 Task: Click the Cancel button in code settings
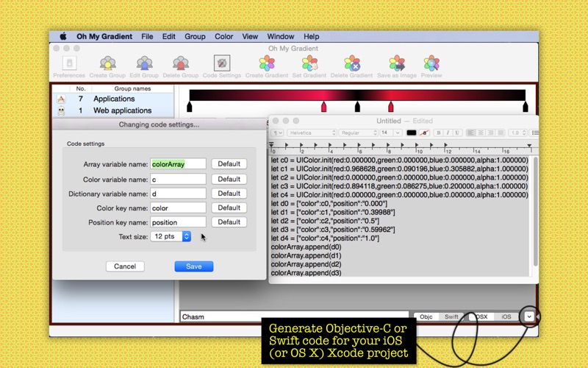point(125,266)
